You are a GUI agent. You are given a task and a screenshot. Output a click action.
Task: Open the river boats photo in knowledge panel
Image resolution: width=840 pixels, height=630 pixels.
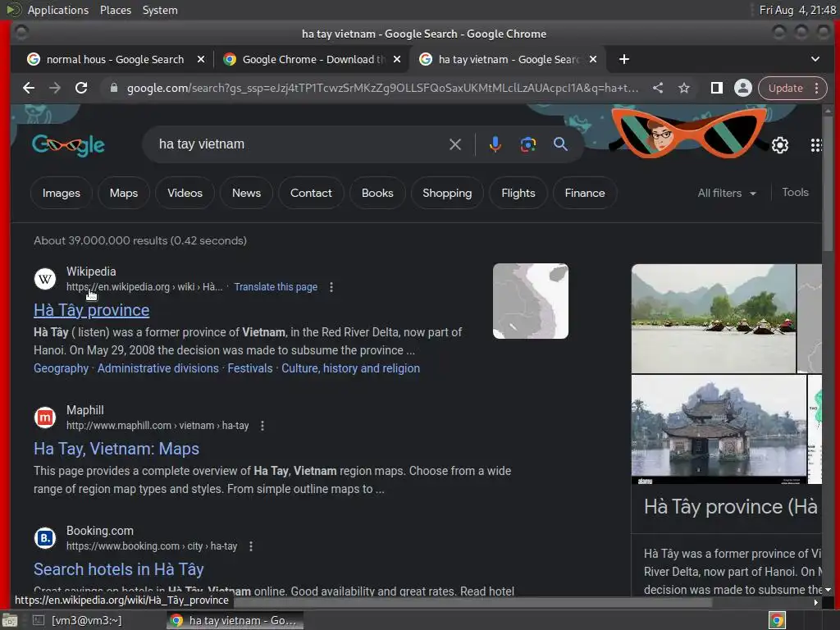(714, 318)
